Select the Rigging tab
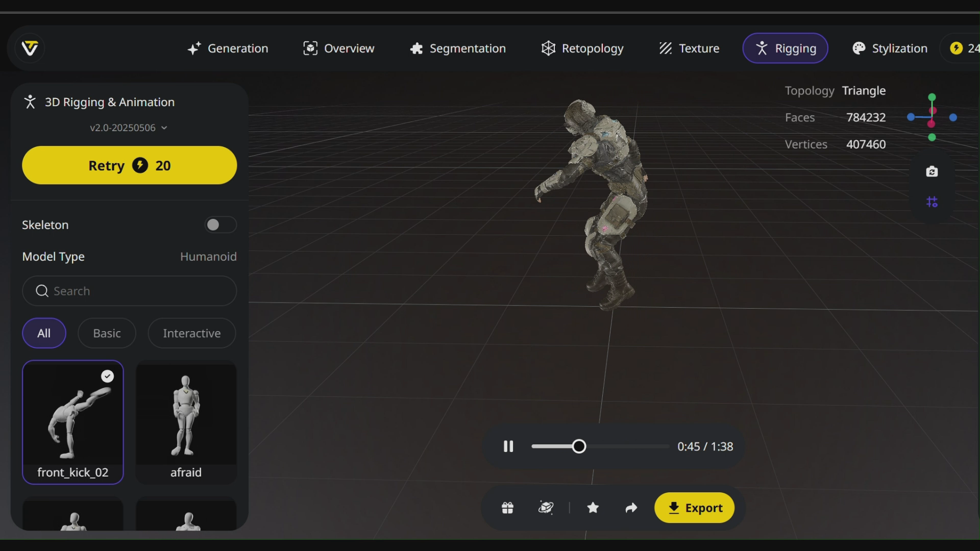 pos(785,48)
